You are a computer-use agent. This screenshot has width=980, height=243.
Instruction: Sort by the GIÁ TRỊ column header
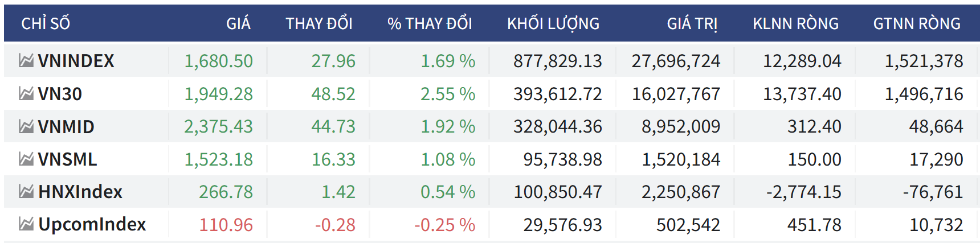pyautogui.click(x=692, y=23)
